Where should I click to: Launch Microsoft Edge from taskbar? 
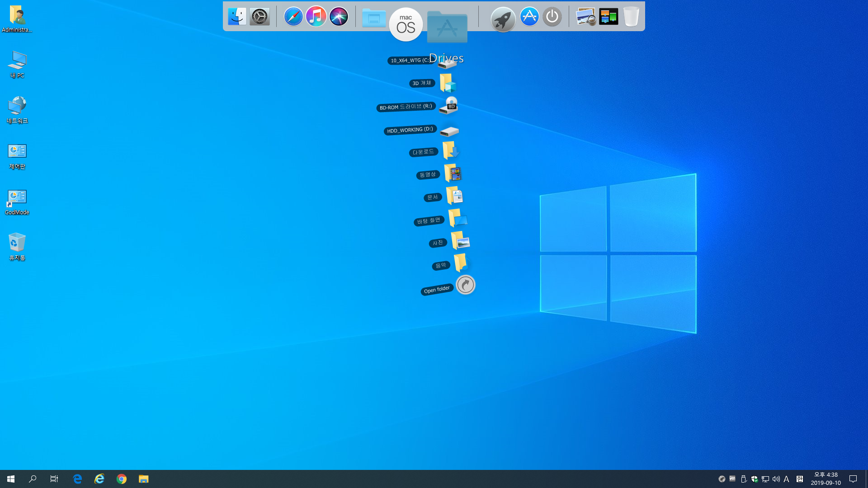(77, 479)
